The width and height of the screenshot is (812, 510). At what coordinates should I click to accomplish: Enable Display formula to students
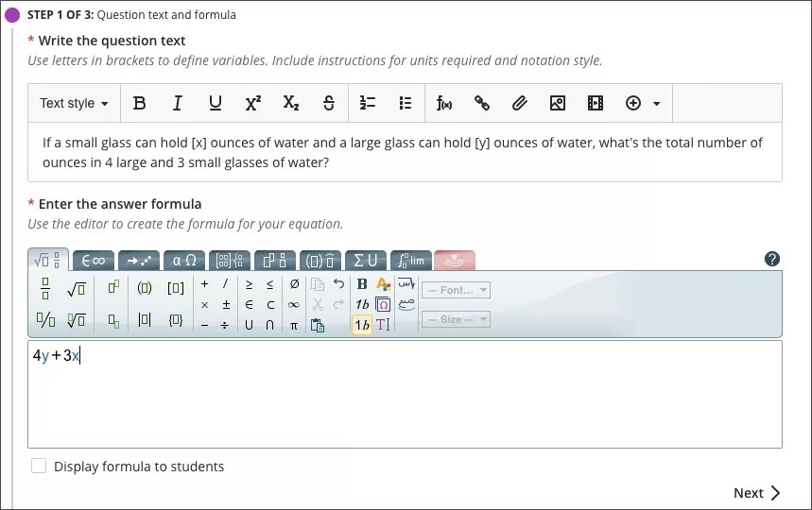coord(39,466)
